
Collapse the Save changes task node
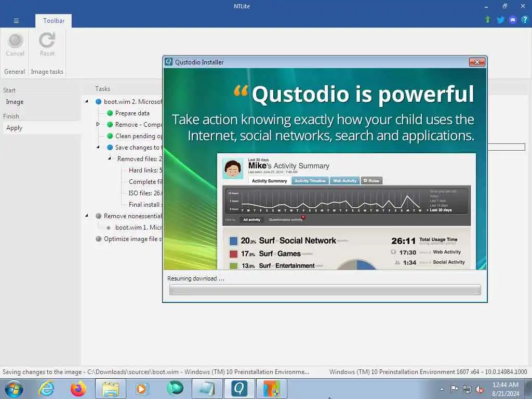coord(98,147)
